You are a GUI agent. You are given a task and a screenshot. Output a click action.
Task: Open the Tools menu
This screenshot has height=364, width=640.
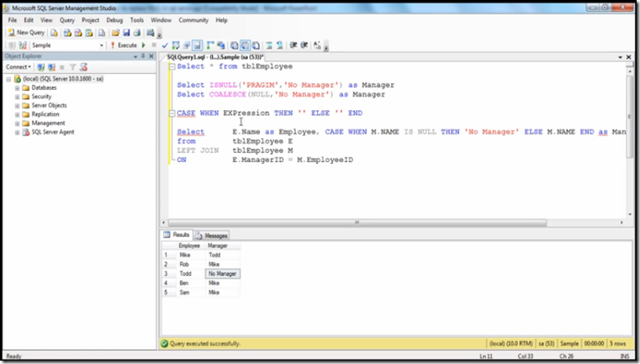(137, 20)
